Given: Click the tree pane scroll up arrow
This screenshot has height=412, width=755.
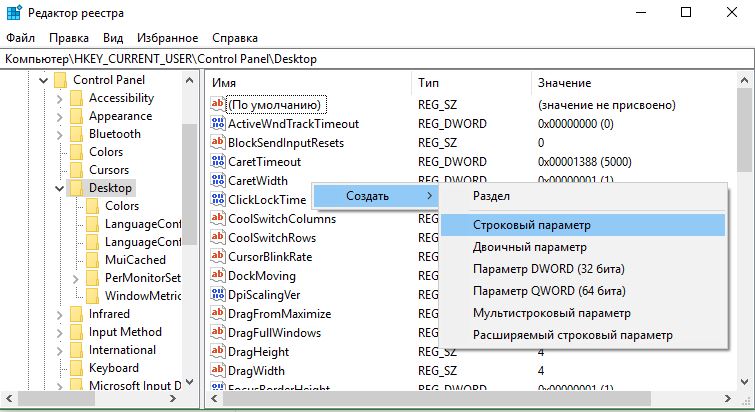Looking at the screenshot, I should (x=190, y=80).
